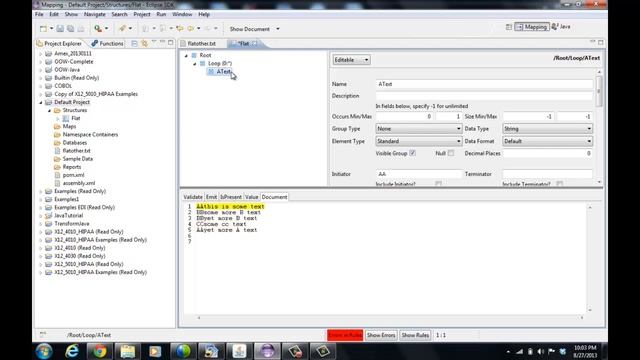Open Windows Start menu
640x360 pixels.
44,351
